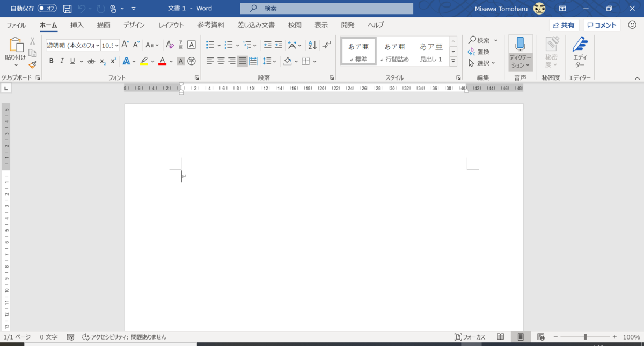The width and height of the screenshot is (644, 346).
Task: Open the phonetic guide (ruby) tool
Action: pyautogui.click(x=181, y=45)
